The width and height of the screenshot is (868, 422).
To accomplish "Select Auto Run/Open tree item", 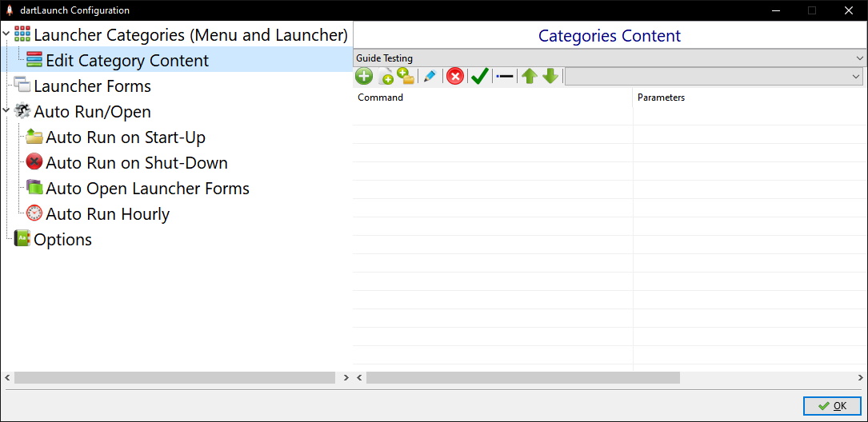I will click(93, 111).
